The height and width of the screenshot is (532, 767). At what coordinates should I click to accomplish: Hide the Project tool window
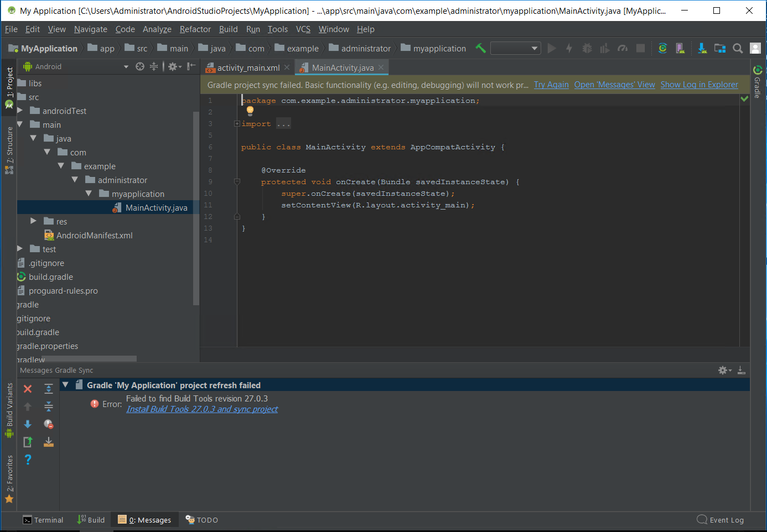[191, 66]
